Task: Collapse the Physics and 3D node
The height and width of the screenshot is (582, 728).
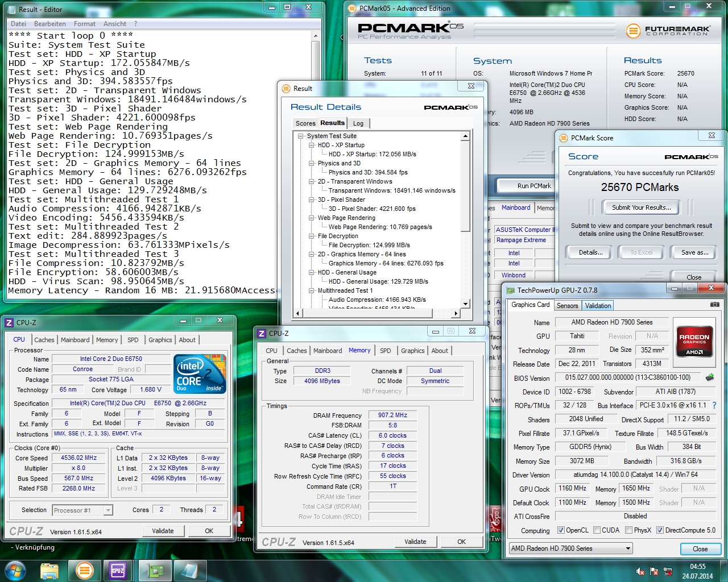Action: pos(312,163)
